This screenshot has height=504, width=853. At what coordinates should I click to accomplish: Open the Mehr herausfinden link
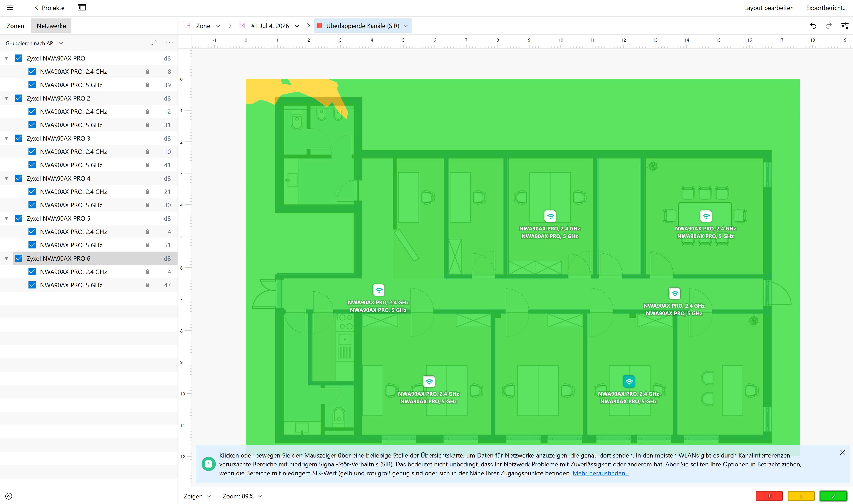[601, 473]
